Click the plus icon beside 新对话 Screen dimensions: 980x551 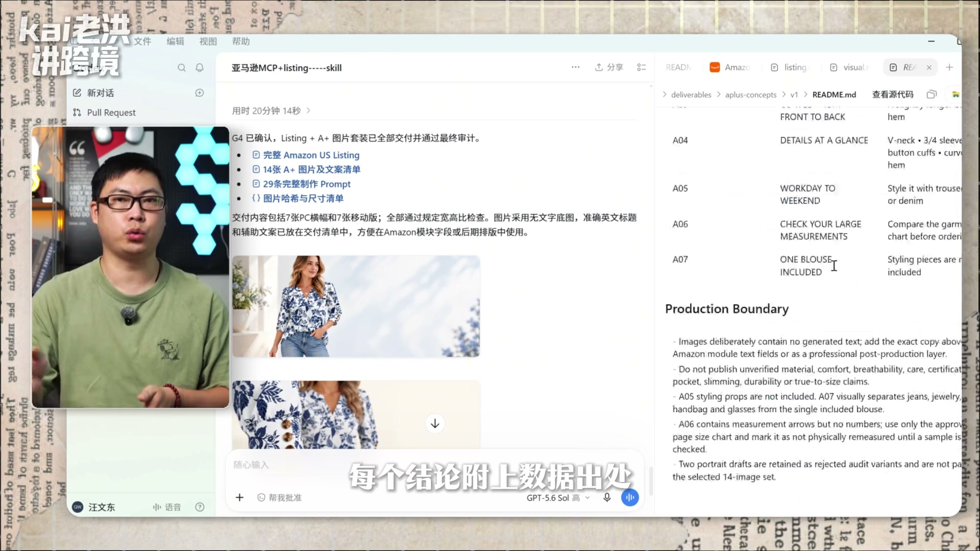200,93
